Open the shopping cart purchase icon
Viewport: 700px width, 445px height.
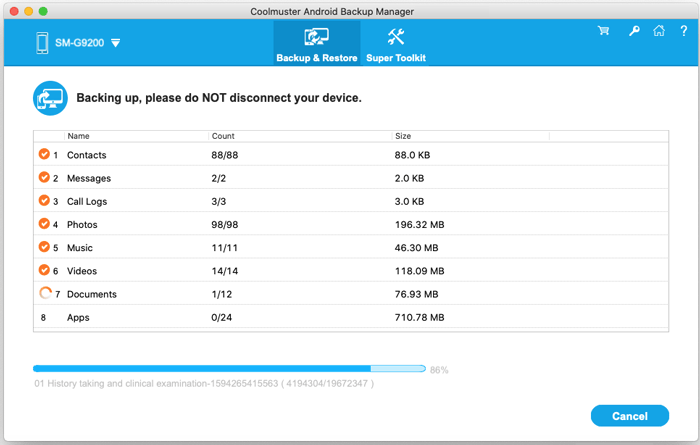[x=604, y=30]
